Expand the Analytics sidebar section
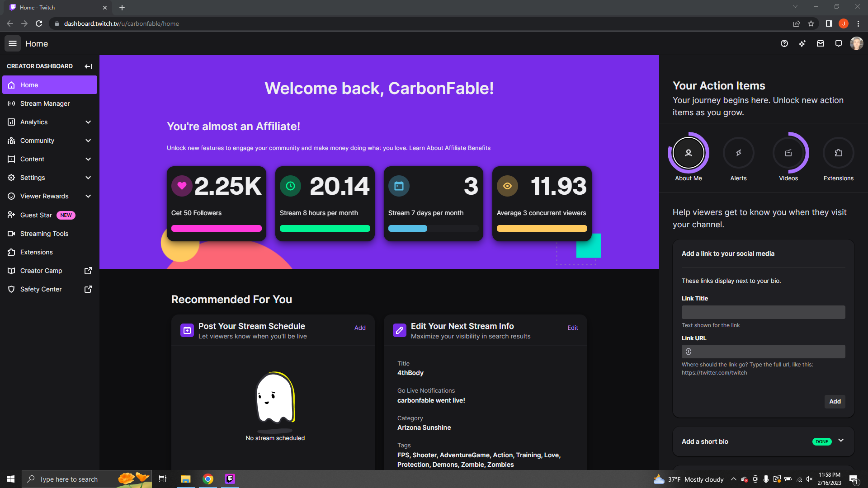The width and height of the screenshot is (868, 488). pyautogui.click(x=88, y=122)
